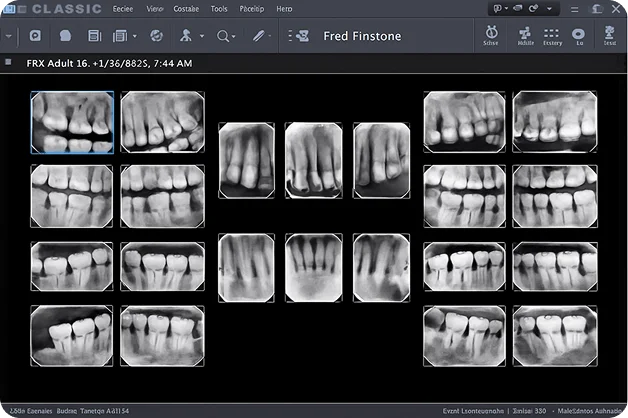
Task: Click the gray square icon beside CLASSIC
Action: pos(22,9)
